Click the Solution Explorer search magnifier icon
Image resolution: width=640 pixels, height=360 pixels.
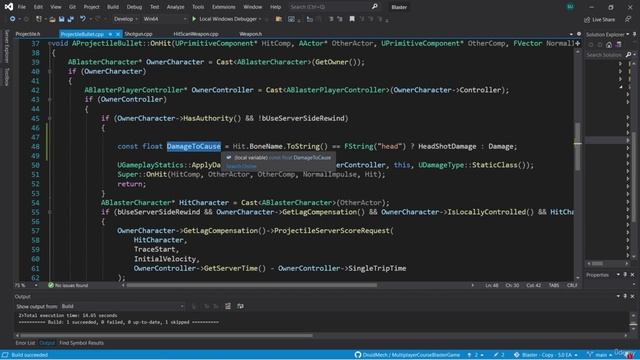click(628, 55)
